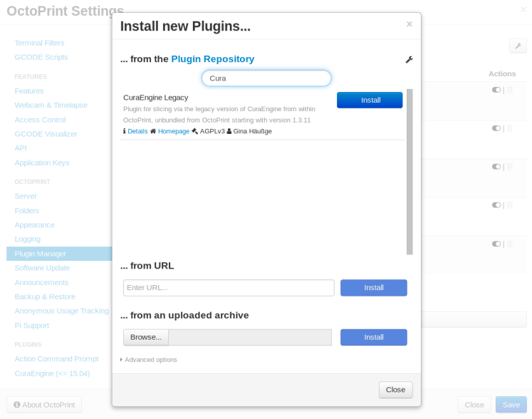The height and width of the screenshot is (419, 532).
Task: Toggle the fourth plugin's enable switch
Action: click(x=496, y=205)
